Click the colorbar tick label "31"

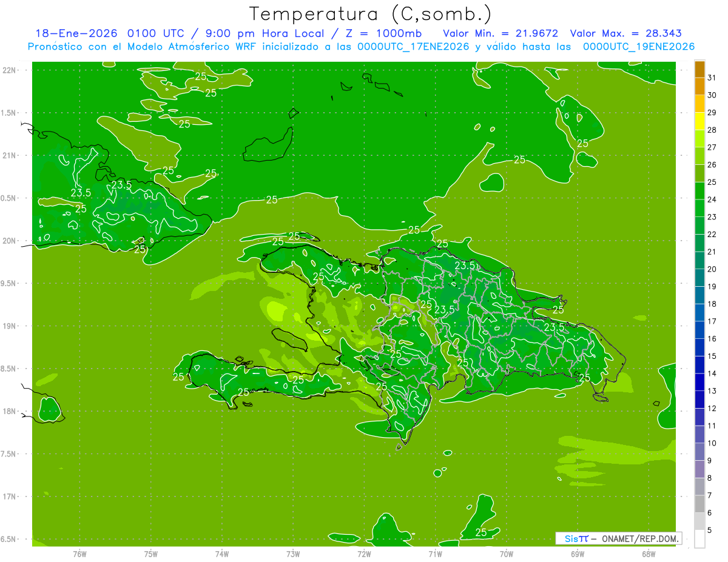[712, 78]
